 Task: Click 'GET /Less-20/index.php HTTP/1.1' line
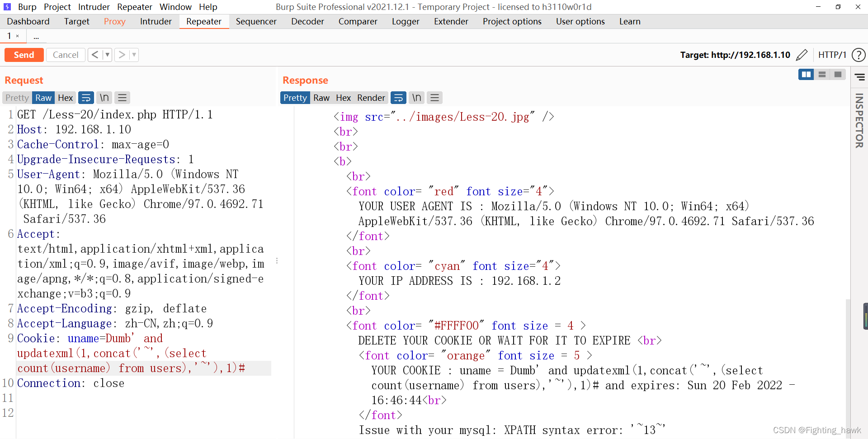115,114
